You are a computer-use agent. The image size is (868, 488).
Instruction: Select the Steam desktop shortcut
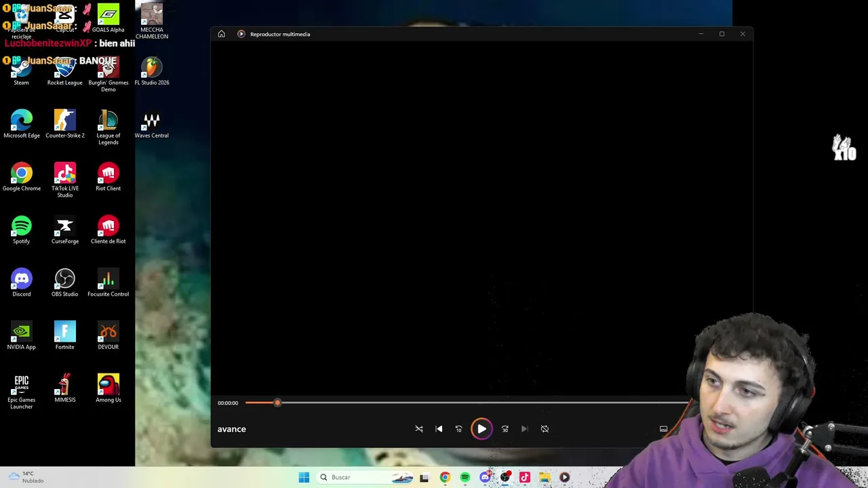(x=22, y=71)
